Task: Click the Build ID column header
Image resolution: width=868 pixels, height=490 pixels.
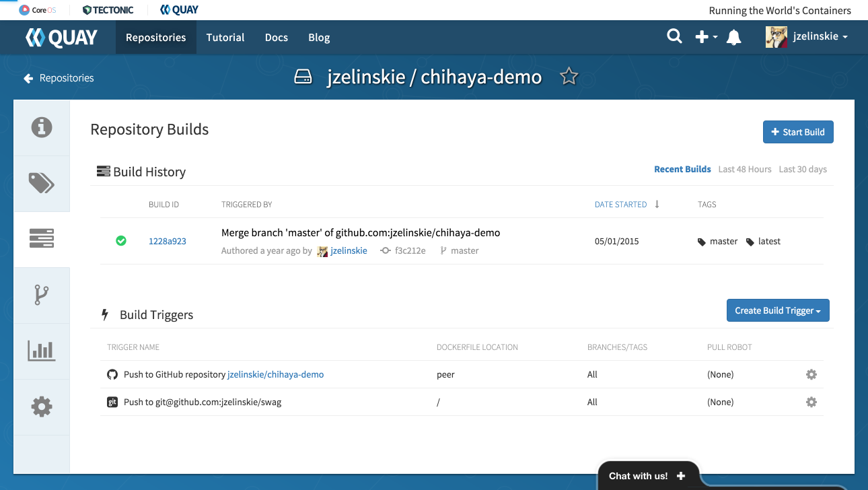Action: click(x=164, y=205)
